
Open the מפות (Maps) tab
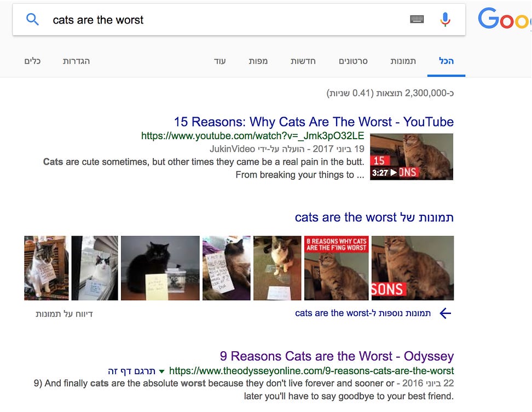click(258, 61)
